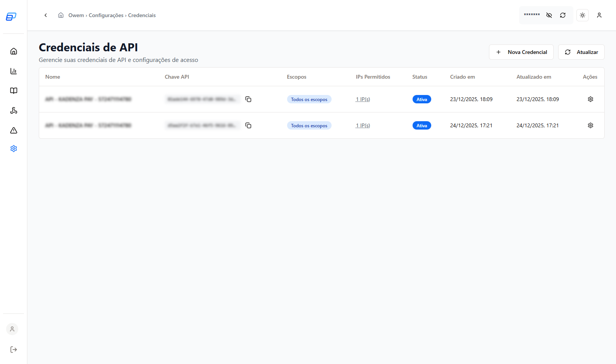This screenshot has height=364, width=616.
Task: Create a credential via Nova Credencial button
Action: 521,52
